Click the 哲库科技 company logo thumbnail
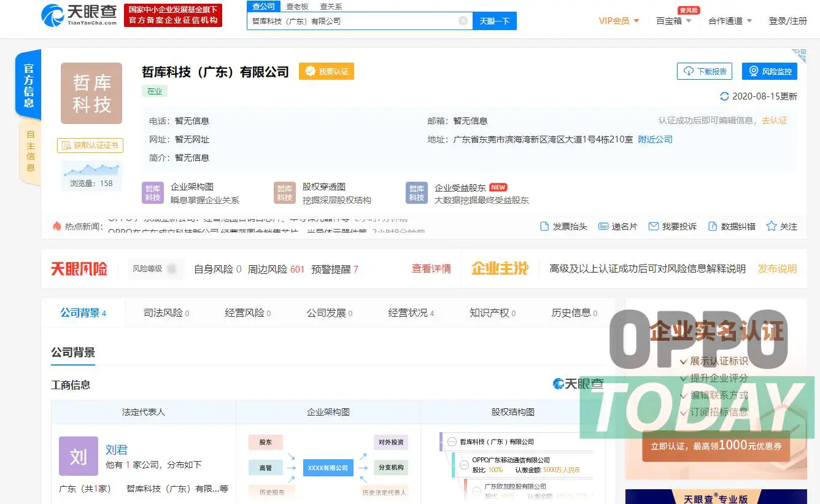The image size is (820, 504). [91, 93]
